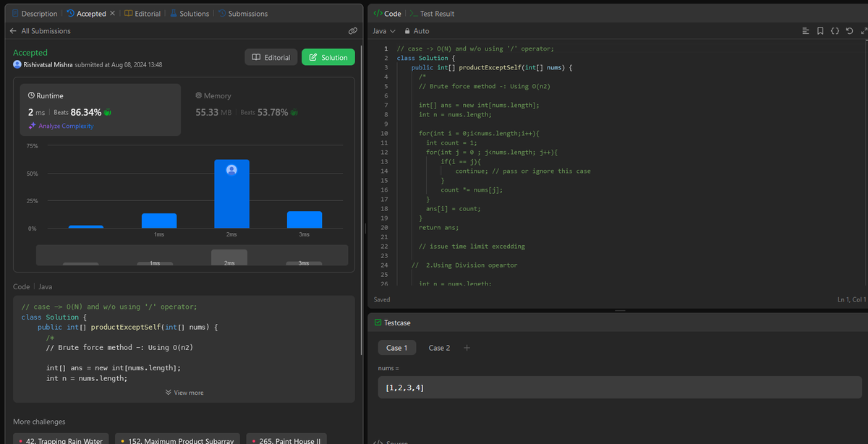Open the Description tab
Image resolution: width=868 pixels, height=444 pixels.
point(35,14)
